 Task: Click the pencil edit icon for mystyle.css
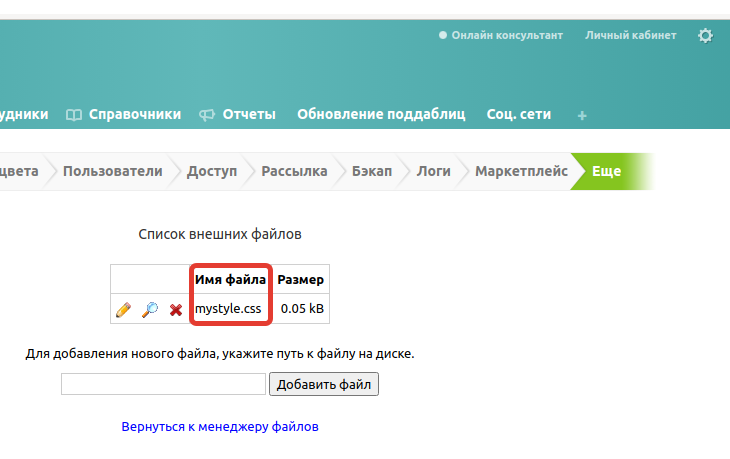click(124, 310)
